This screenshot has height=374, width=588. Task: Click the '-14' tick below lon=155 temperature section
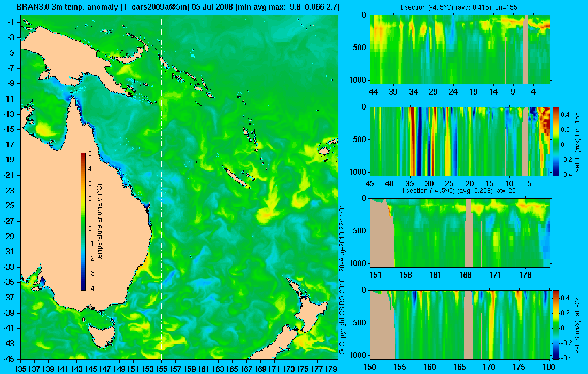pyautogui.click(x=492, y=92)
